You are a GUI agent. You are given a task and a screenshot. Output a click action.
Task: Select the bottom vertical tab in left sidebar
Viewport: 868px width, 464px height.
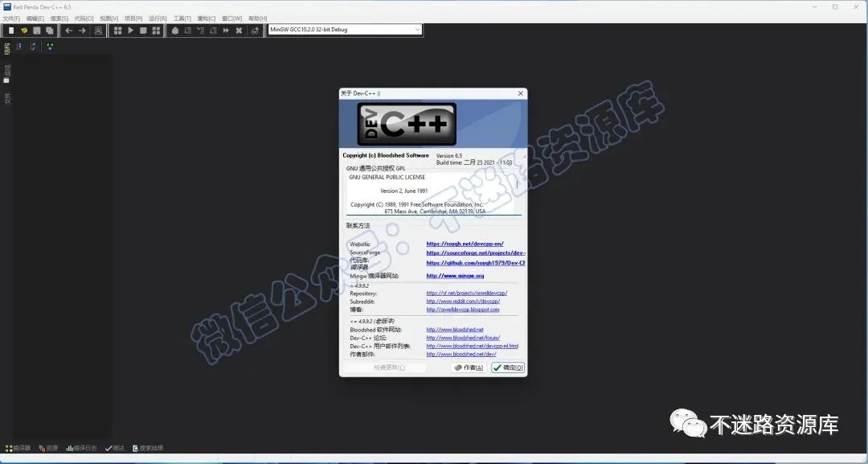tap(7, 99)
